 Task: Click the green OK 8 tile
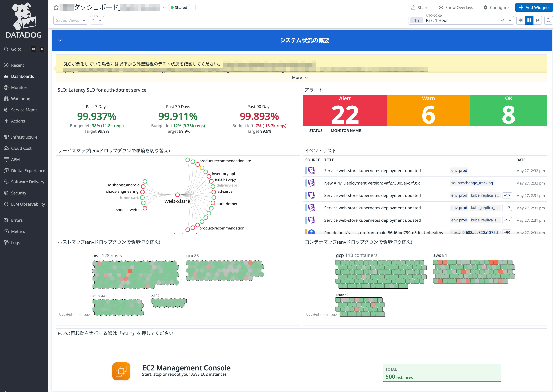pos(509,111)
